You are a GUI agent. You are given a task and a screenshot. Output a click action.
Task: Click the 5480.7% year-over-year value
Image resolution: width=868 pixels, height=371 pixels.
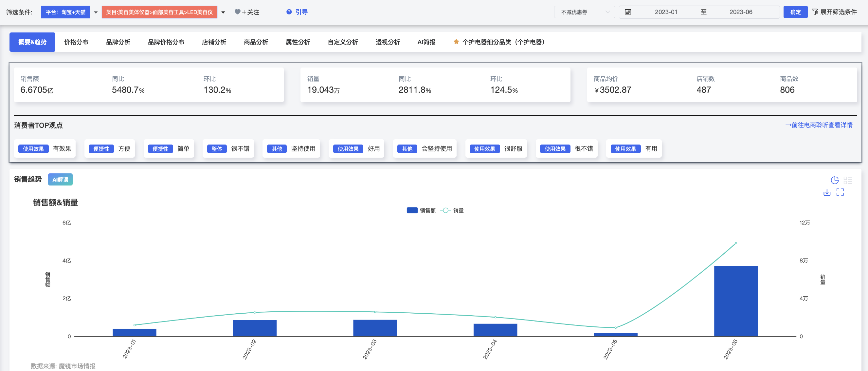[128, 90]
